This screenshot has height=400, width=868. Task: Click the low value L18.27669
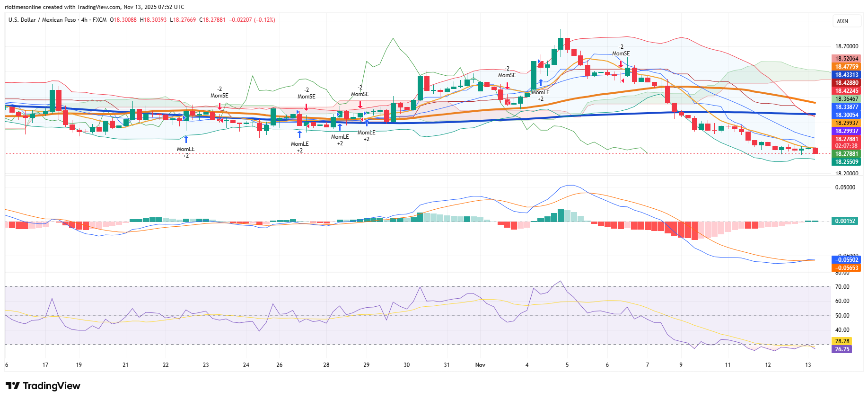[183, 20]
